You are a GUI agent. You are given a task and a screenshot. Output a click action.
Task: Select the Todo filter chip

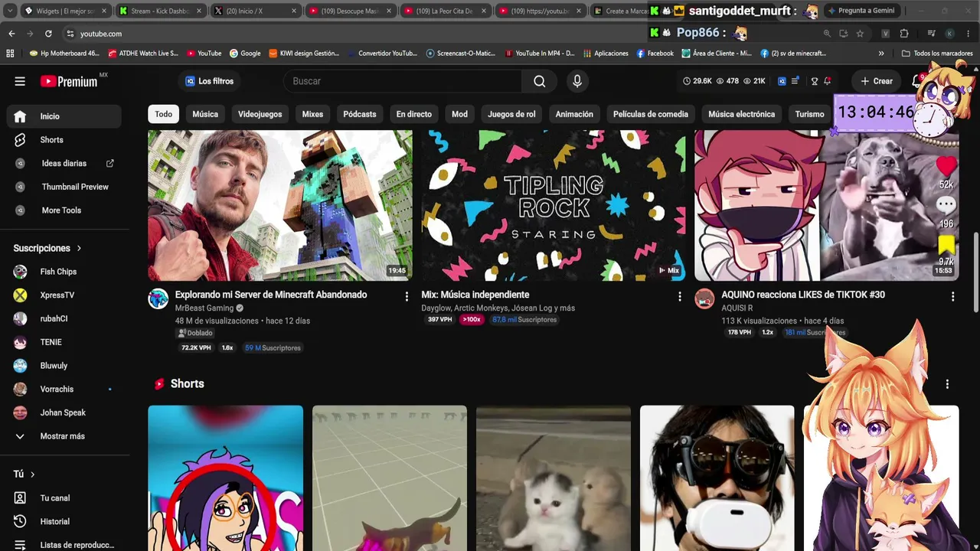164,114
